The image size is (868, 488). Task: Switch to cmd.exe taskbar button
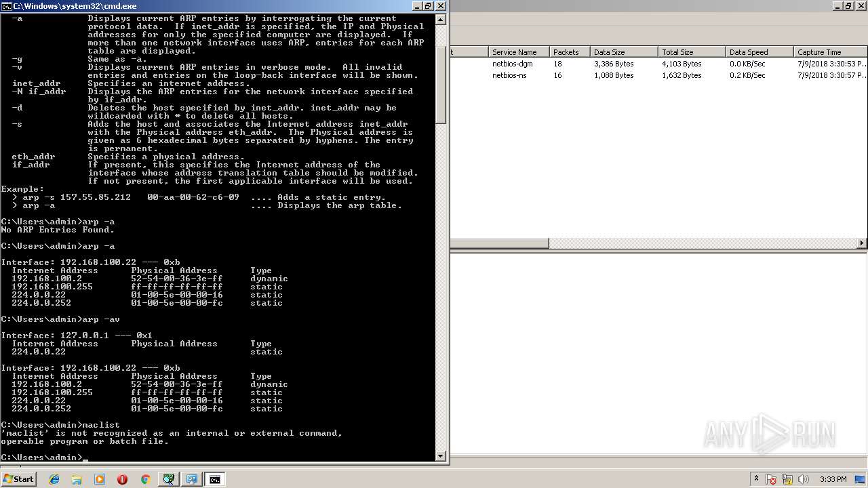pyautogui.click(x=214, y=479)
